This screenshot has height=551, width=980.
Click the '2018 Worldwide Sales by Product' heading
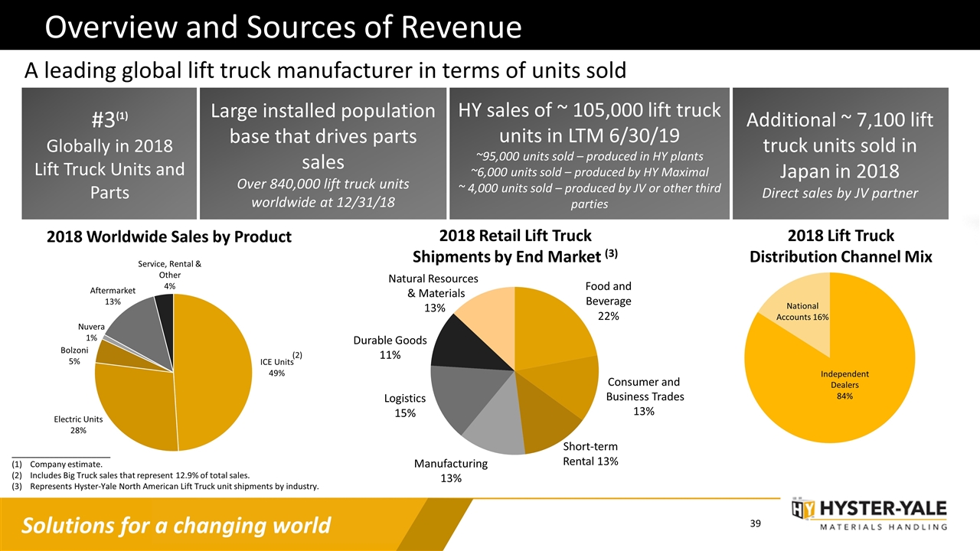(x=168, y=236)
